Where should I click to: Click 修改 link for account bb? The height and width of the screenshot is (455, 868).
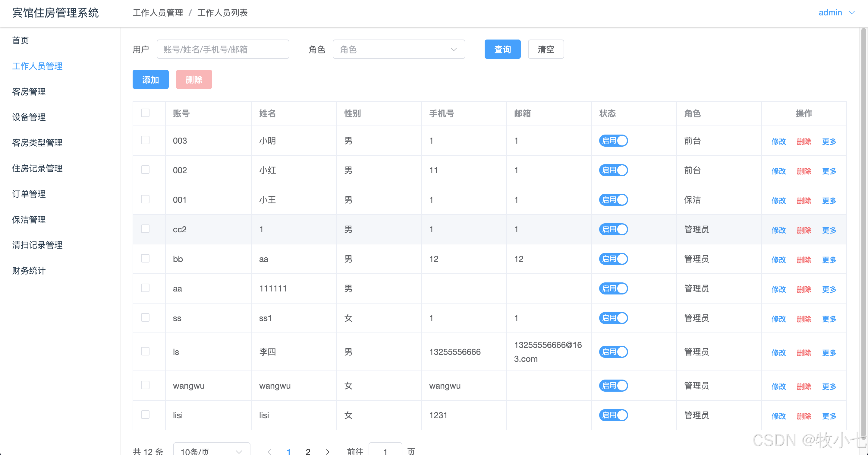point(778,260)
